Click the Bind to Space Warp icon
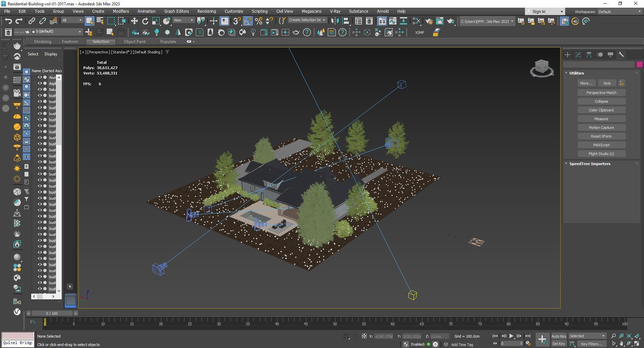 [53, 21]
